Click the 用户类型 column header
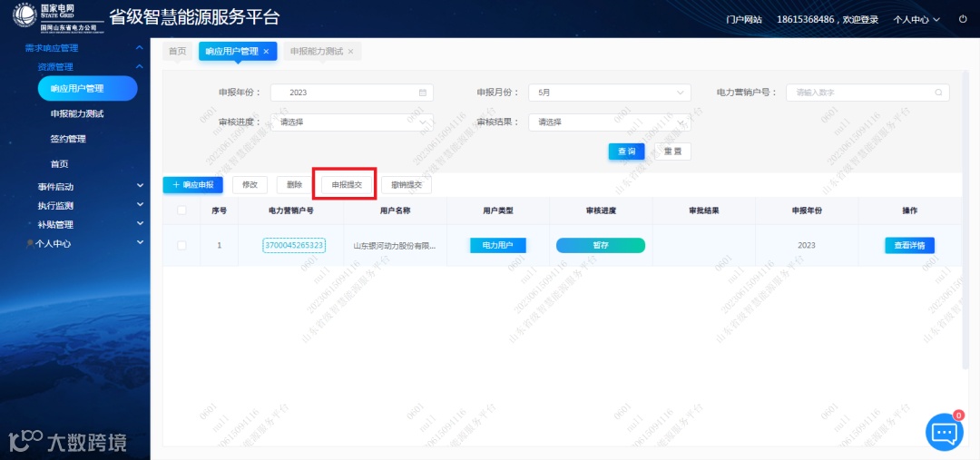This screenshot has height=460, width=980. (x=498, y=210)
